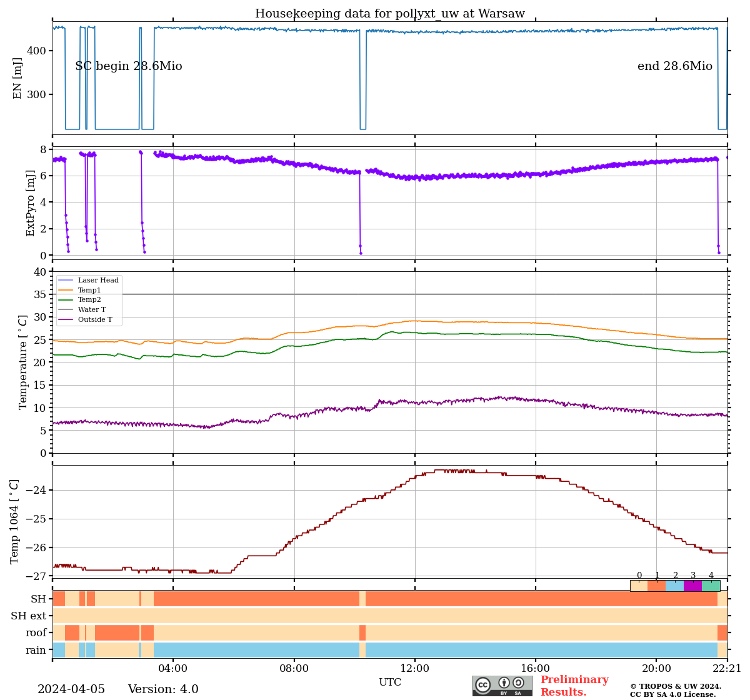Click the 'EN [mJ]' axis label
750x700 pixels.
pos(17,78)
